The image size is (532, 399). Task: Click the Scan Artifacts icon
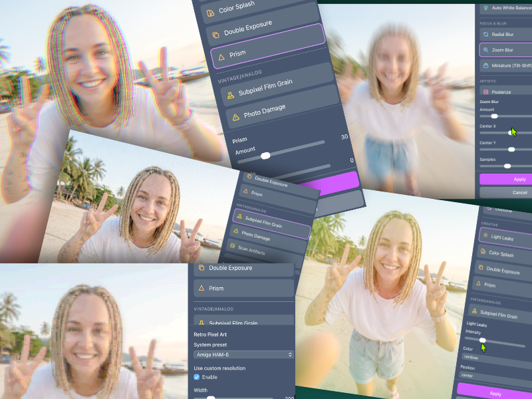click(x=232, y=245)
